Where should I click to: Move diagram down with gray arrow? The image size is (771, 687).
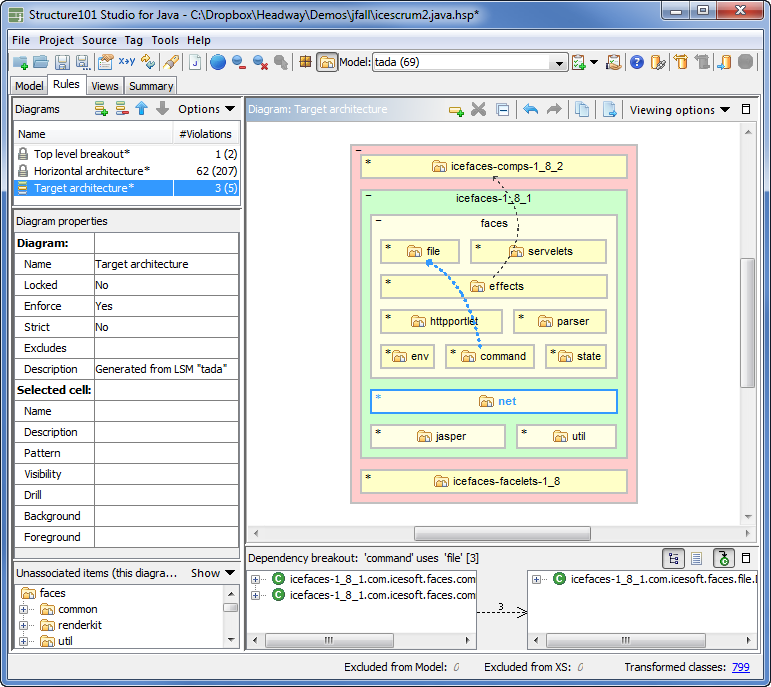click(162, 109)
